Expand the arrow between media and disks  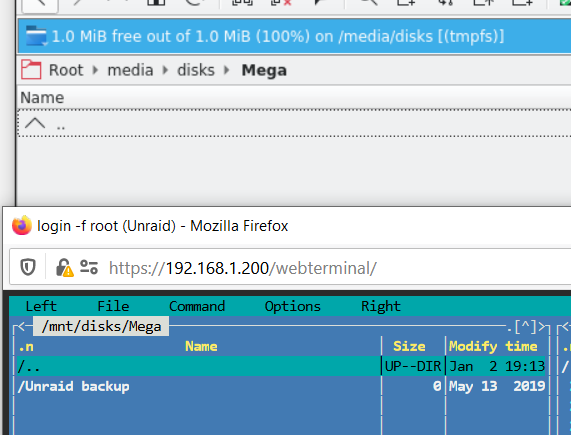(x=165, y=70)
